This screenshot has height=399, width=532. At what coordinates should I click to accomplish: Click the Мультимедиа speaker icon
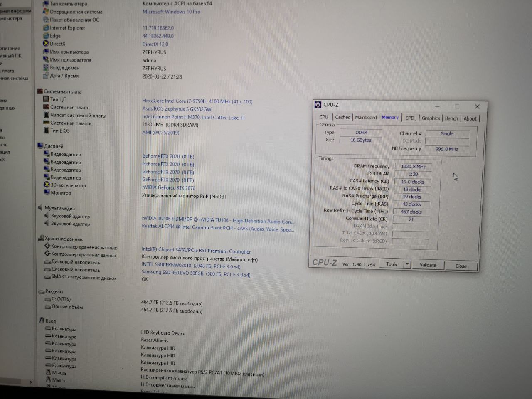(41, 208)
